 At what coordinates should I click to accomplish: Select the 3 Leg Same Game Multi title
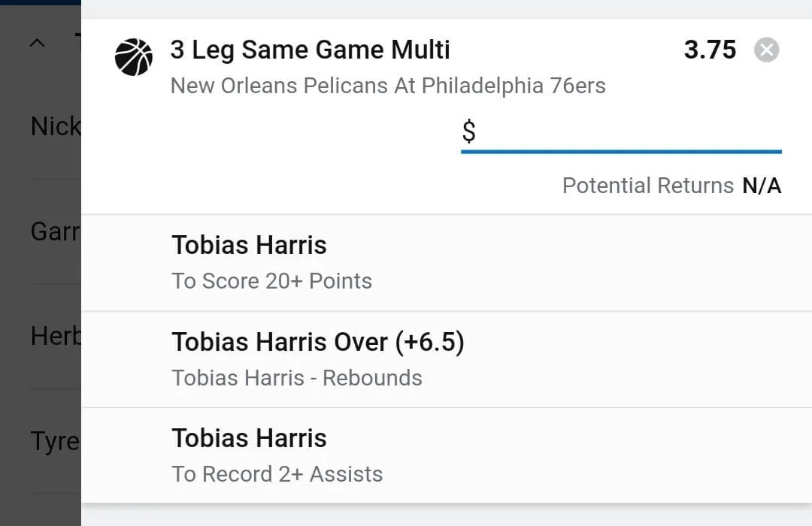pyautogui.click(x=310, y=50)
